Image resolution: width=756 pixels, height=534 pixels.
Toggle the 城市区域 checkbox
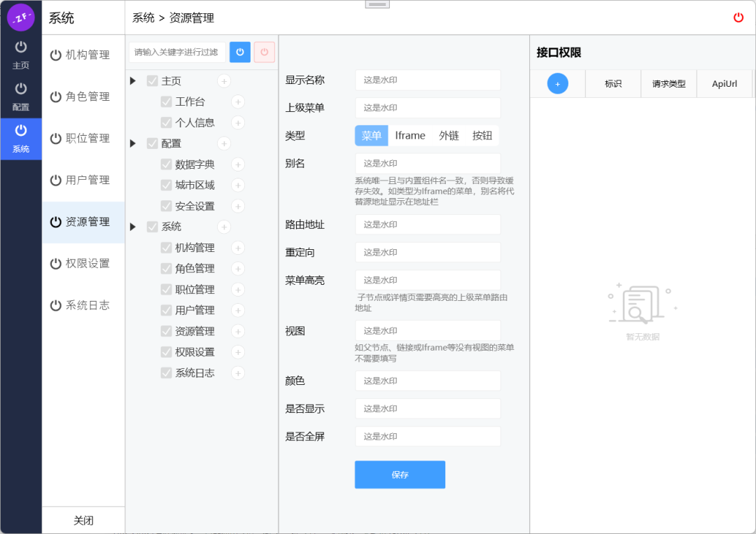[x=167, y=185]
